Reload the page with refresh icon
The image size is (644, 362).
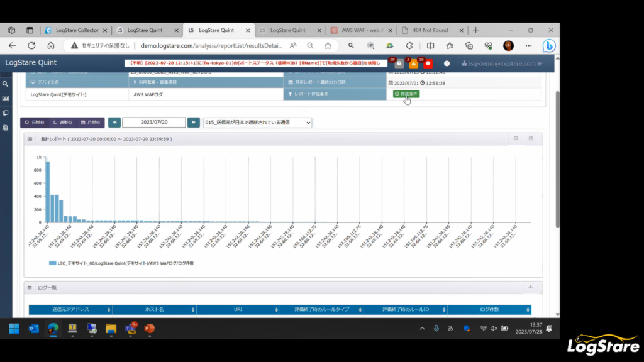tap(31, 45)
